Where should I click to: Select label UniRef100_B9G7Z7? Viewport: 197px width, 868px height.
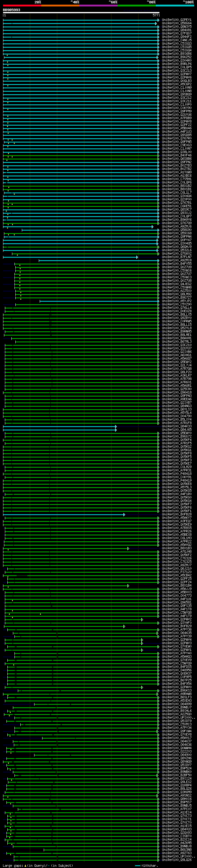pyautogui.click(x=177, y=297)
